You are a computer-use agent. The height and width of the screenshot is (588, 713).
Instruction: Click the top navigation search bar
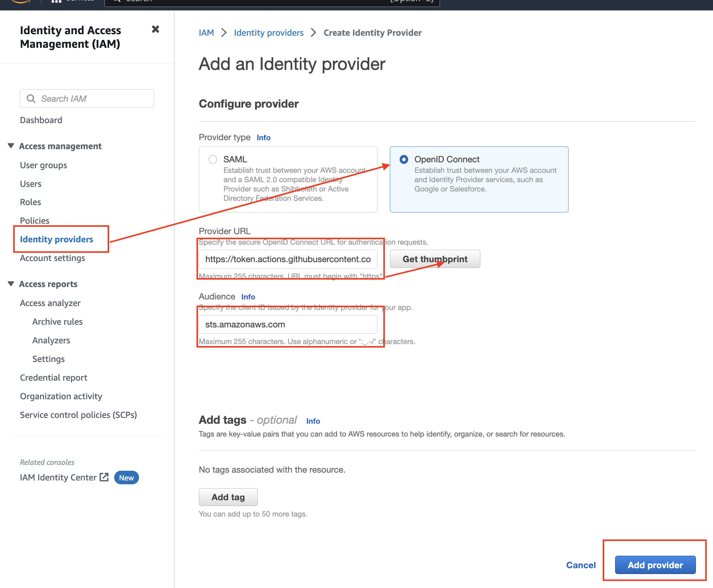pyautogui.click(x=272, y=2)
